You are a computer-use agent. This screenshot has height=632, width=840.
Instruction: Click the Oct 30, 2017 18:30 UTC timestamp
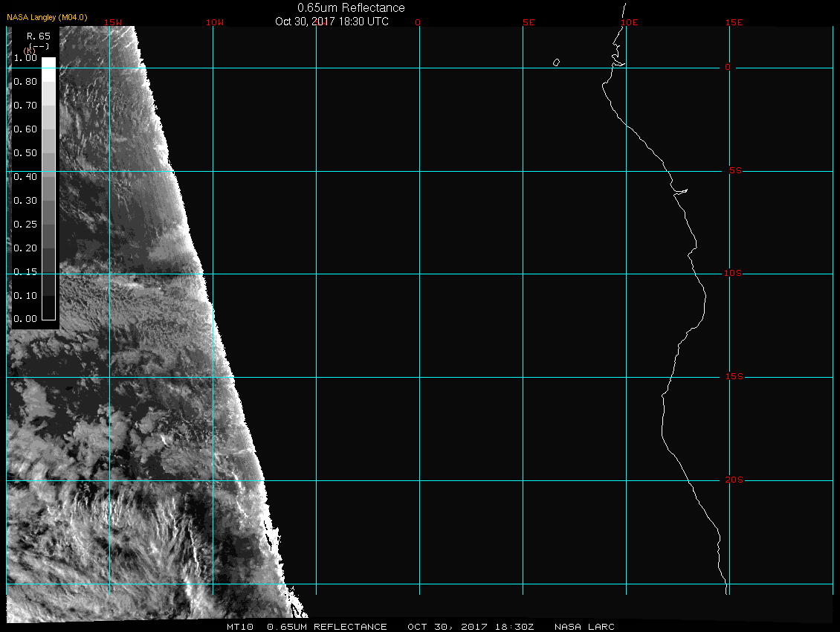tap(332, 22)
